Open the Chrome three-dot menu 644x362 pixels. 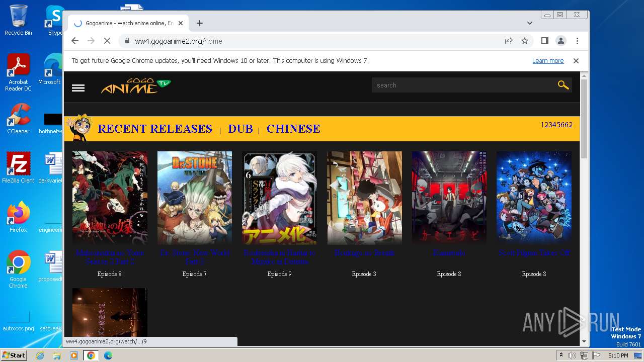pos(577,41)
